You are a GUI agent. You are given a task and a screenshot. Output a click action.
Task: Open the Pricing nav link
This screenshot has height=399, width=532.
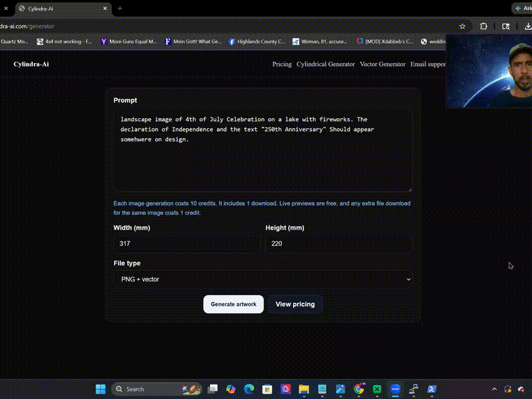(x=281, y=64)
